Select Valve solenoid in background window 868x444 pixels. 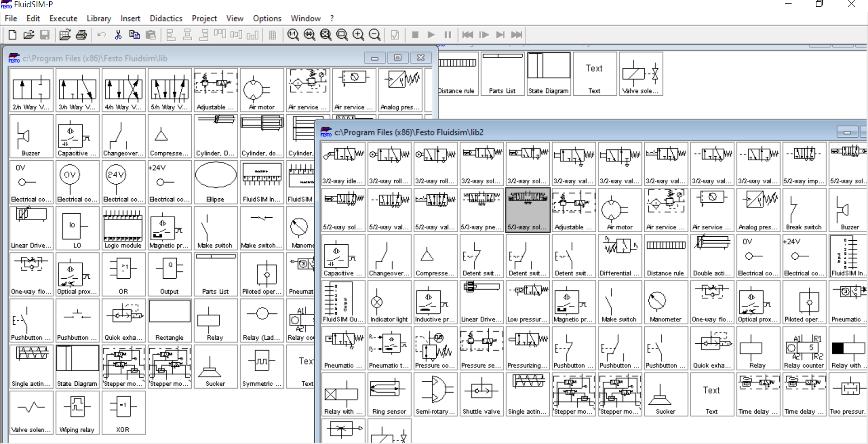pos(641,74)
